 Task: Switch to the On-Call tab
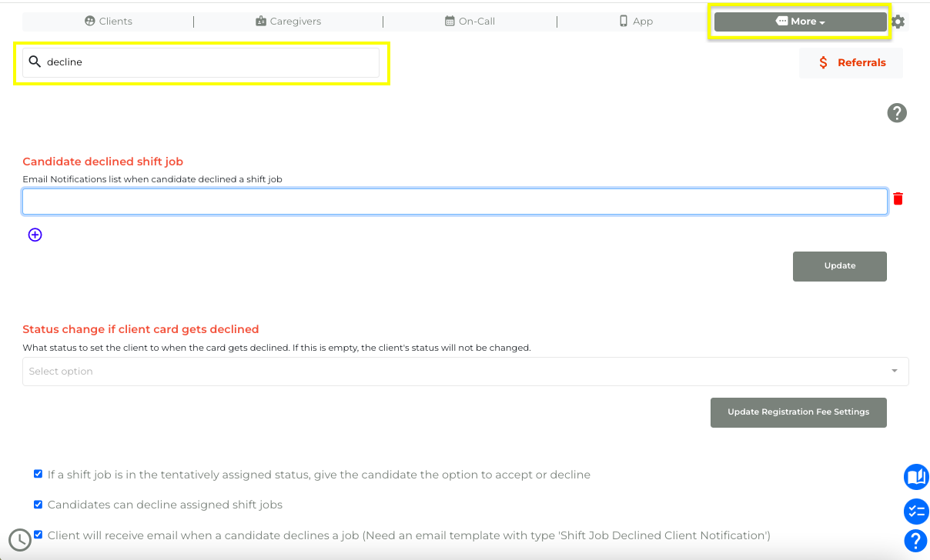click(470, 22)
